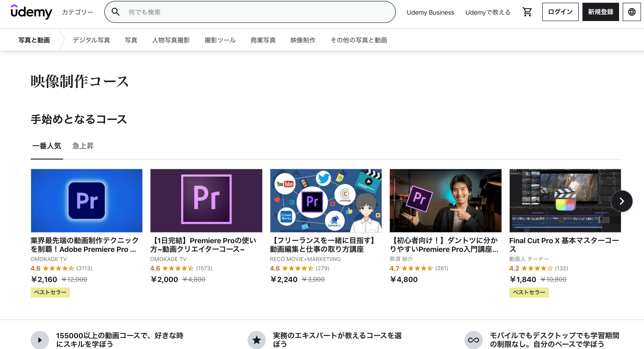The image size is (644, 349).
Task: Click instructor name 動画人 ターナー
Action: click(x=529, y=259)
